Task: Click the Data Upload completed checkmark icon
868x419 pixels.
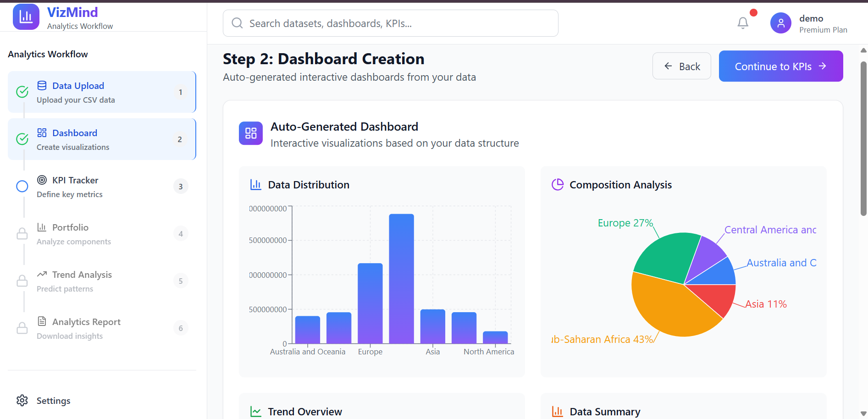Action: tap(22, 92)
